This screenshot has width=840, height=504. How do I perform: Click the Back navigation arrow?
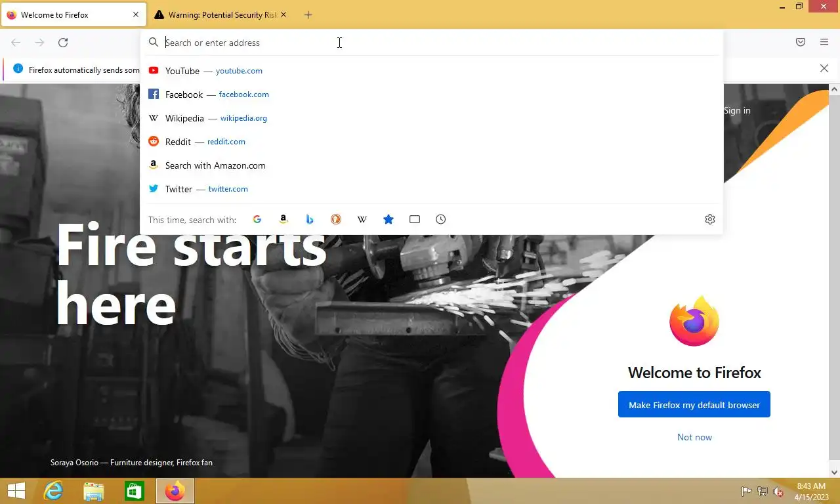tap(16, 43)
